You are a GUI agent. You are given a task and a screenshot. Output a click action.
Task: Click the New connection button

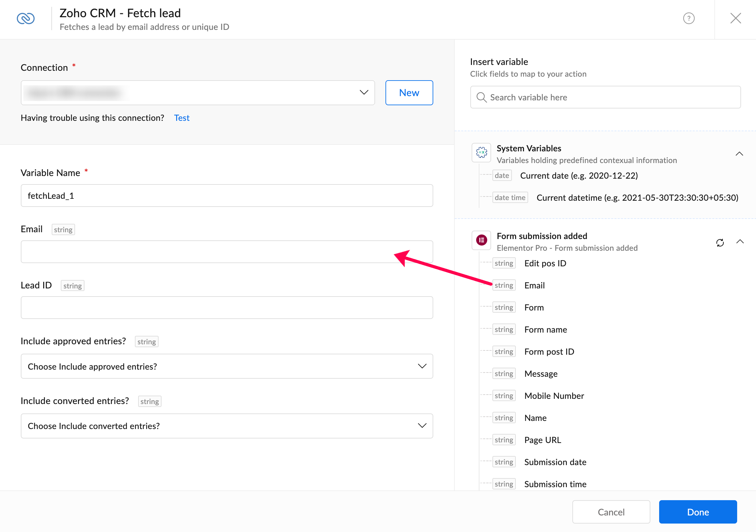409,93
